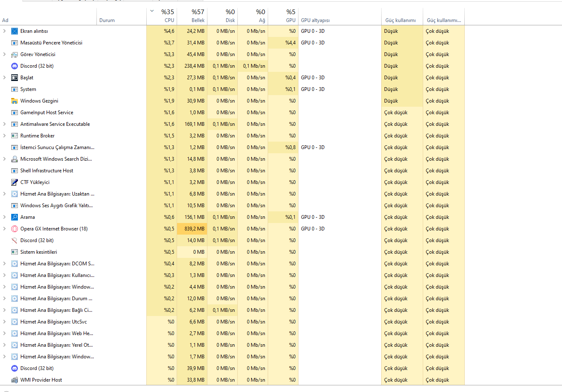Click the Discord icon using 238,4 MB
This screenshot has width=562, height=392.
coord(15,66)
